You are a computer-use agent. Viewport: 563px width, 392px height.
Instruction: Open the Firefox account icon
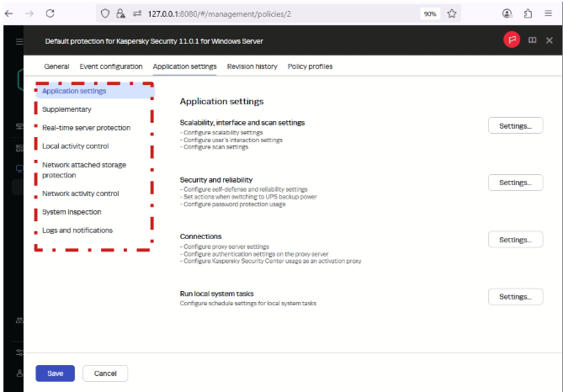(507, 13)
